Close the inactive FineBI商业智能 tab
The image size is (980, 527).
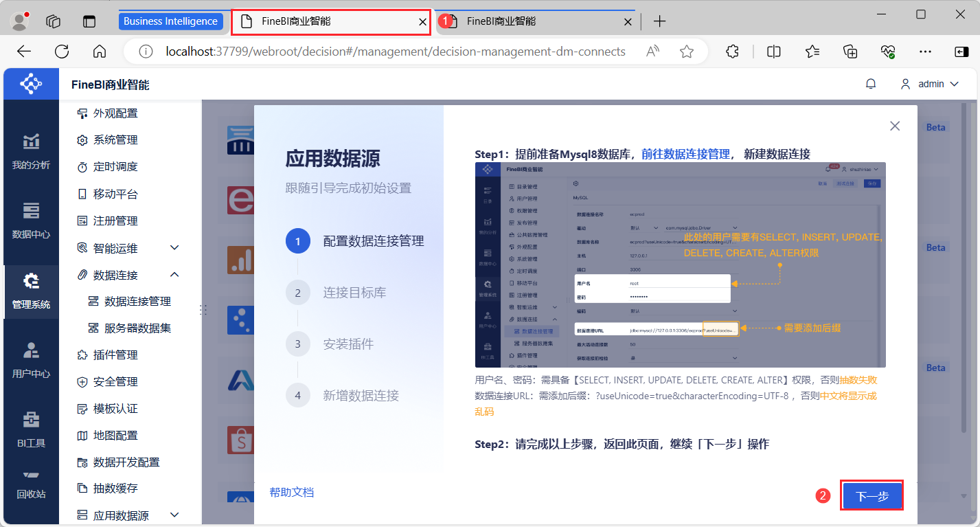[x=627, y=22]
